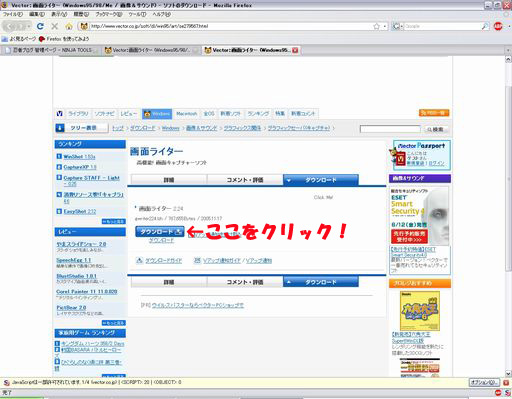Click the lower ダウンロード tab
Image resolution: width=512 pixels, height=399 pixels.
click(x=321, y=282)
